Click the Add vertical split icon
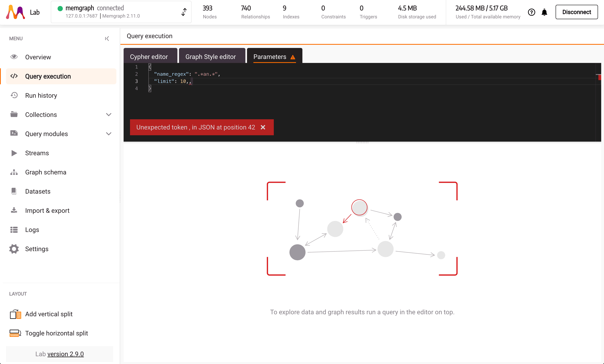This screenshot has width=604, height=364. coord(15,314)
